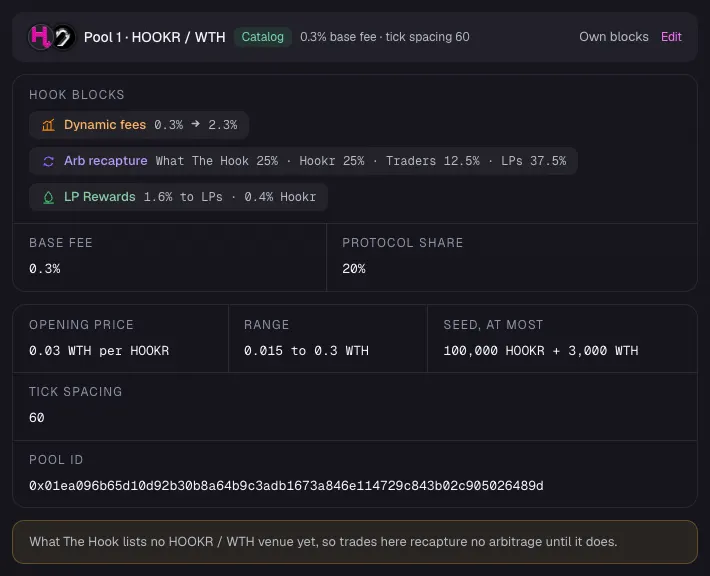Viewport: 710px width, 576px height.
Task: Click the dynamic fee range 0.3% → 2.3%
Action: point(196,125)
